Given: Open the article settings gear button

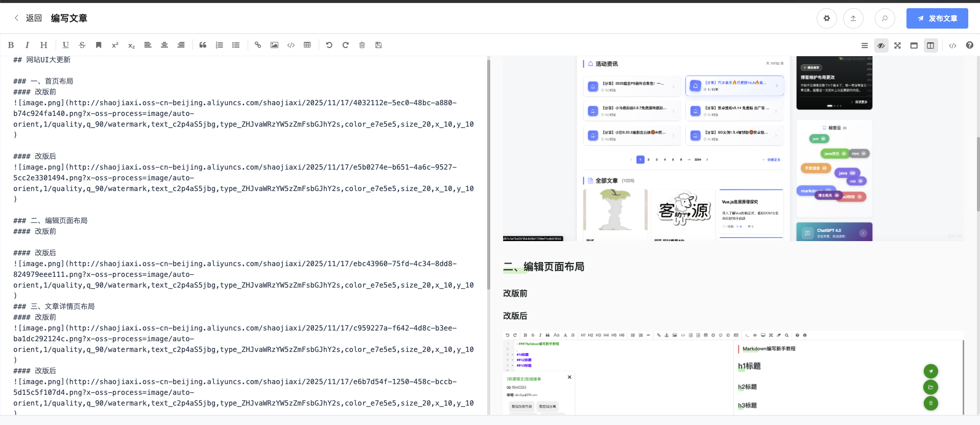Looking at the screenshot, I should click(826, 18).
